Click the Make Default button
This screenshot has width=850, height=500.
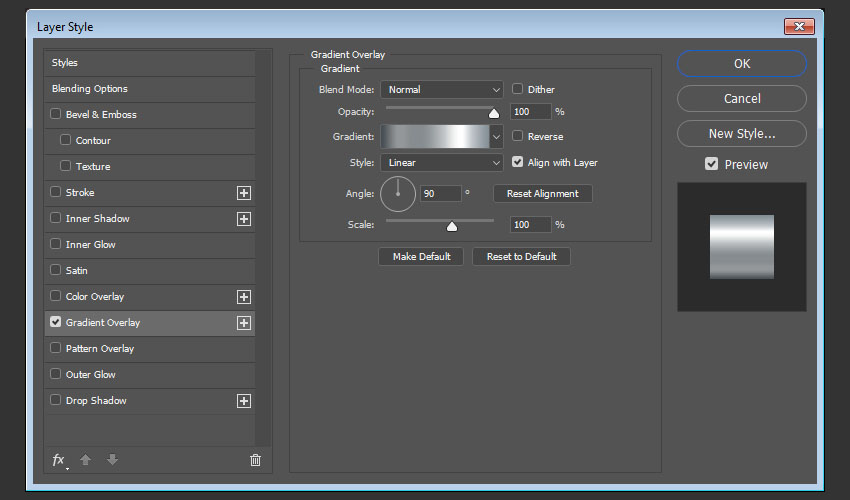click(421, 257)
